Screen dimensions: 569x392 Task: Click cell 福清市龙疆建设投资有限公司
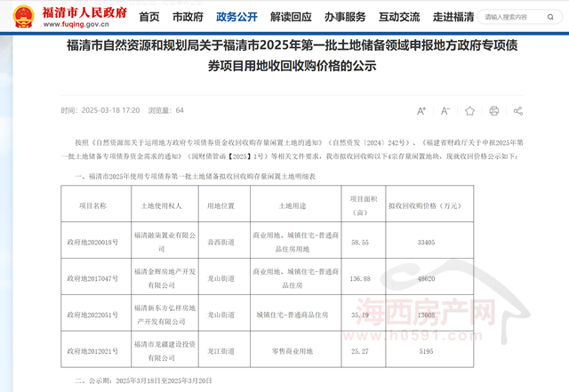164,350
